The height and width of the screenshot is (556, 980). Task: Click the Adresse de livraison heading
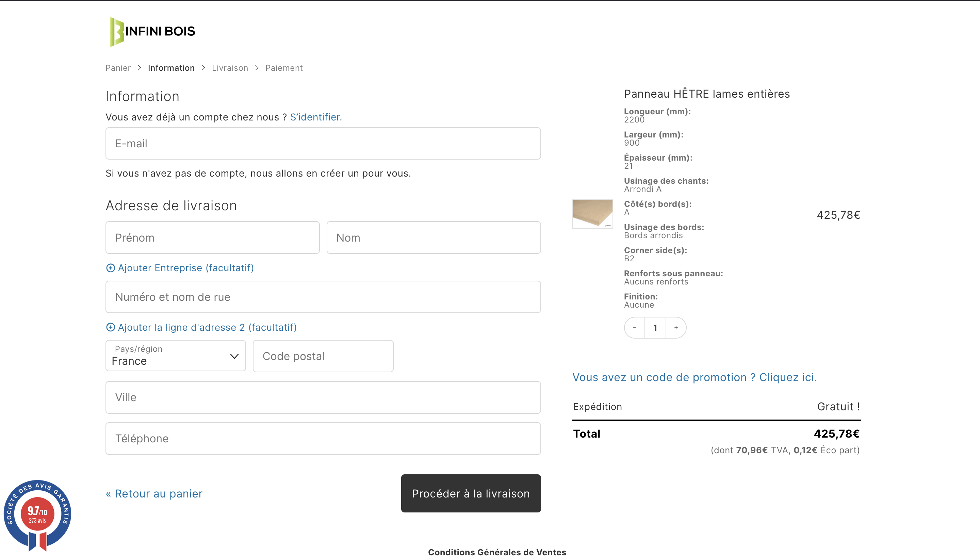(x=171, y=206)
